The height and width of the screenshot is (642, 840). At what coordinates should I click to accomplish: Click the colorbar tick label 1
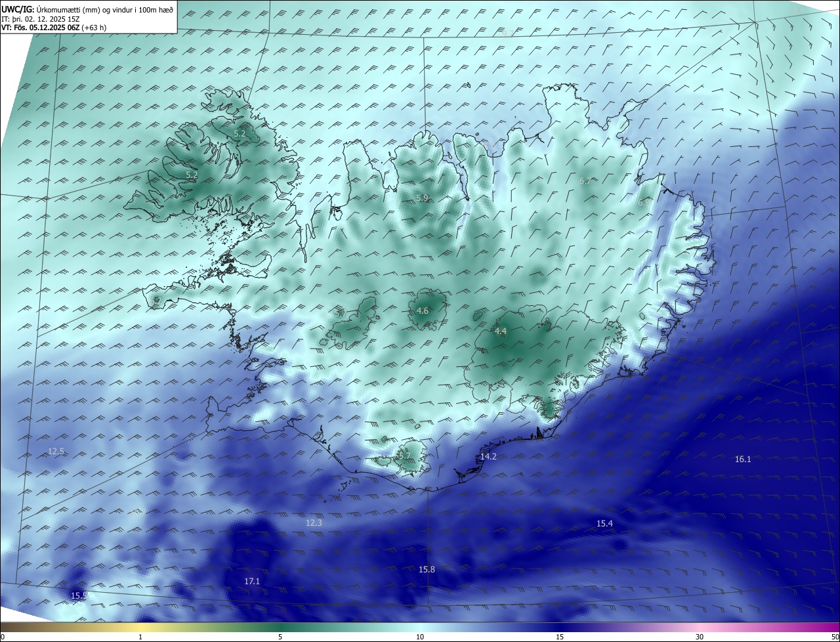[140, 637]
